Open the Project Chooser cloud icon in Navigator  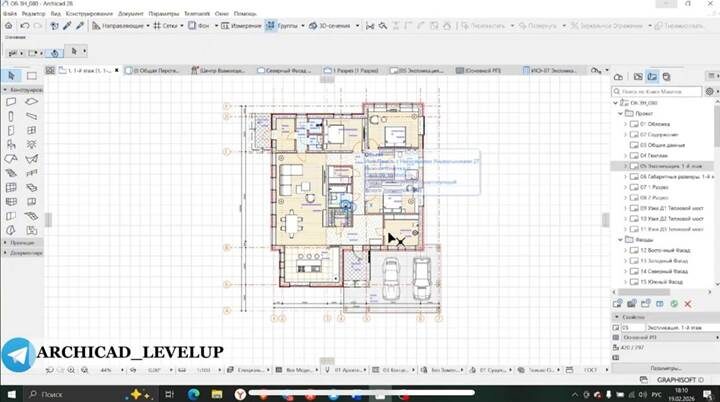[x=618, y=77]
